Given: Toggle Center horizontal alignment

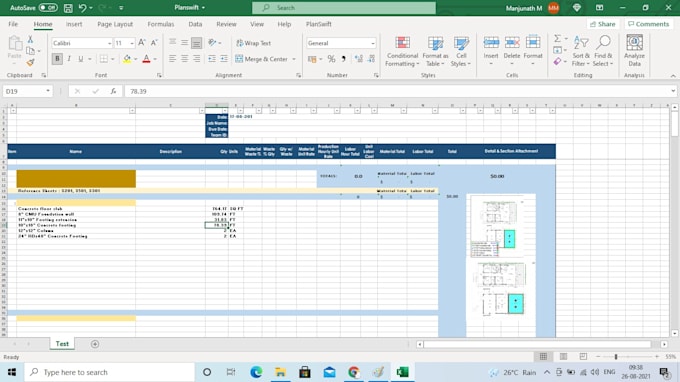Looking at the screenshot, I should point(185,59).
